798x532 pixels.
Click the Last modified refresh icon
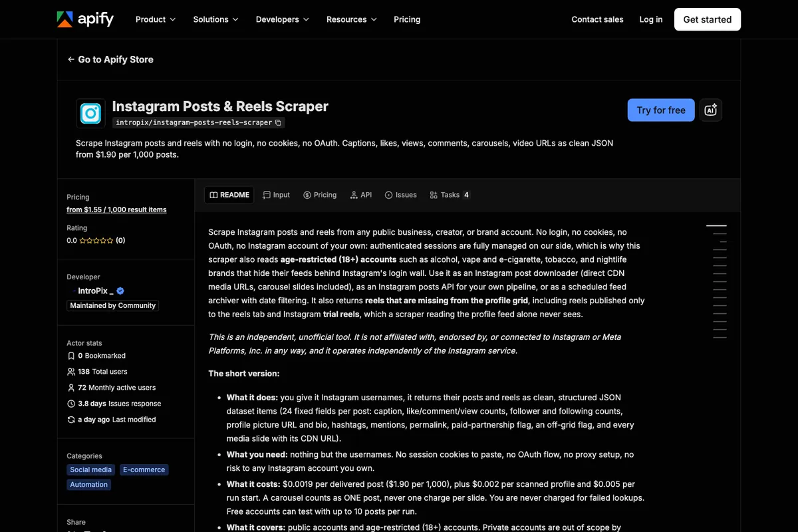pos(71,420)
